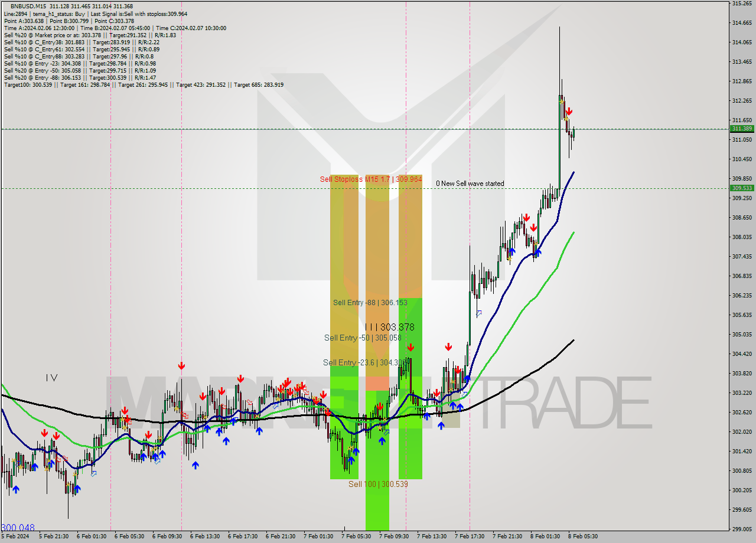Click the 310.450 price axis label
This screenshot has width=756, height=543.
(742, 159)
